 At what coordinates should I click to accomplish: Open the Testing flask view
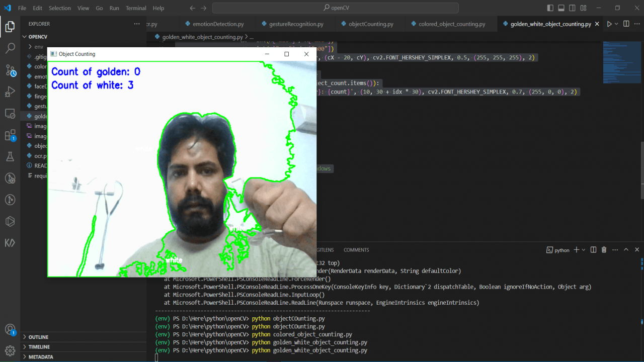click(x=10, y=157)
